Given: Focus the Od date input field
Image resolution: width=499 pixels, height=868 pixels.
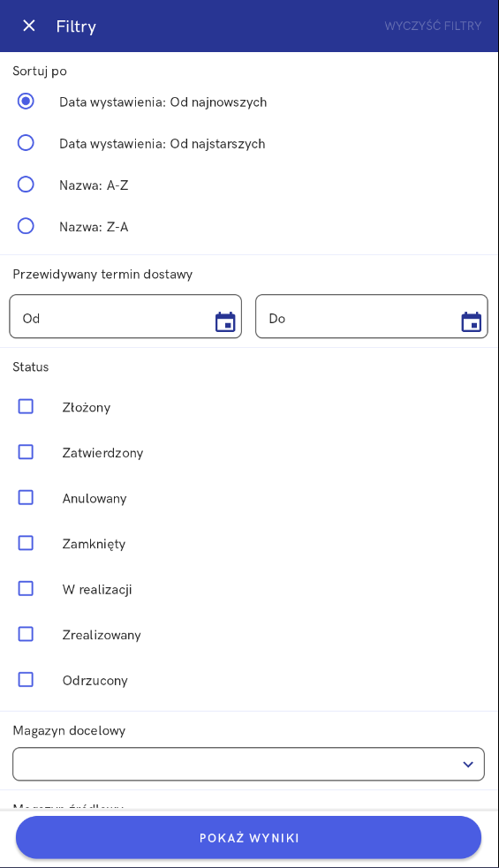Looking at the screenshot, I should [x=125, y=316].
